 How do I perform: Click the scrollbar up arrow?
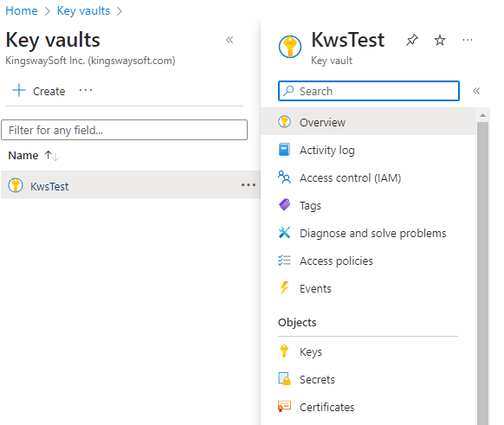482,115
